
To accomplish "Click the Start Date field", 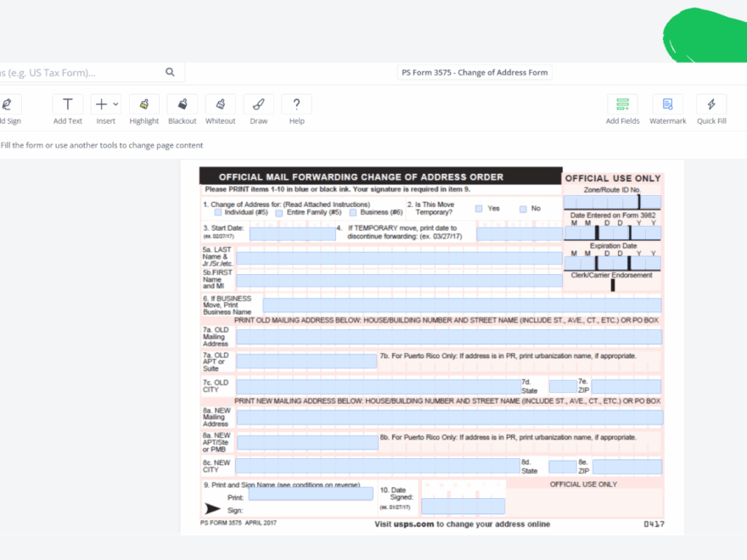I will (x=293, y=234).
